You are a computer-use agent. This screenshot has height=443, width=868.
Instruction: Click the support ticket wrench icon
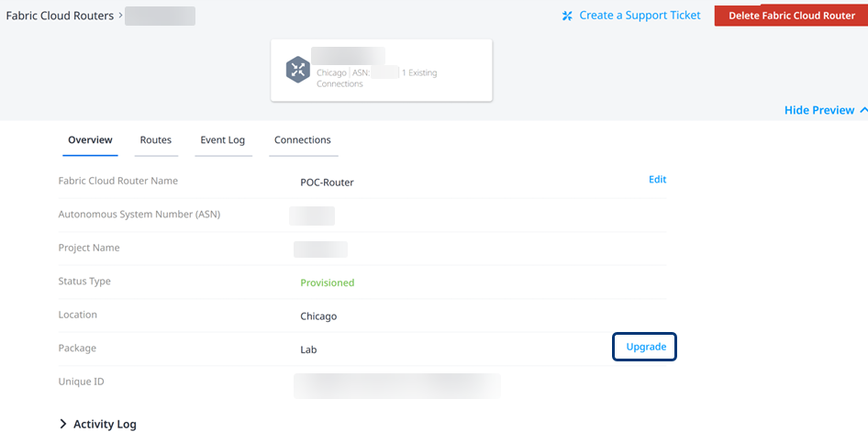[x=567, y=16]
